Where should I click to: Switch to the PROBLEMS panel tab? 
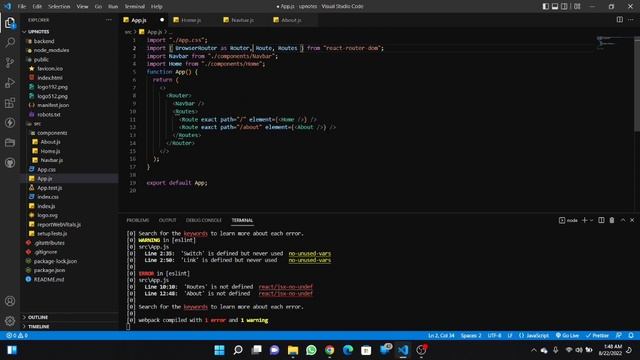tap(138, 220)
